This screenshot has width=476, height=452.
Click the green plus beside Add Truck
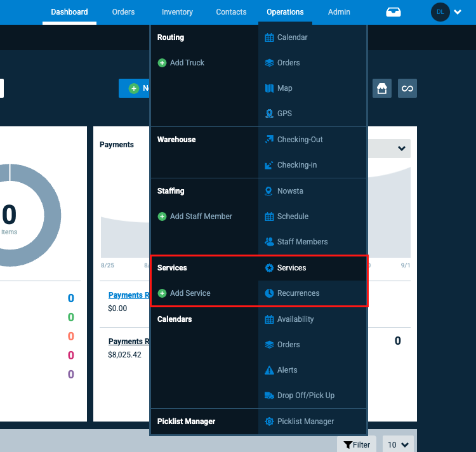162,63
